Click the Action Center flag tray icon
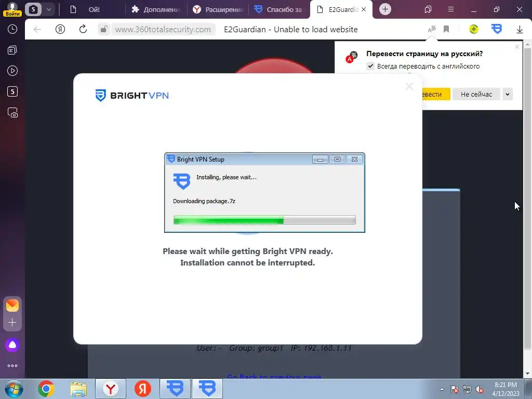 454,389
